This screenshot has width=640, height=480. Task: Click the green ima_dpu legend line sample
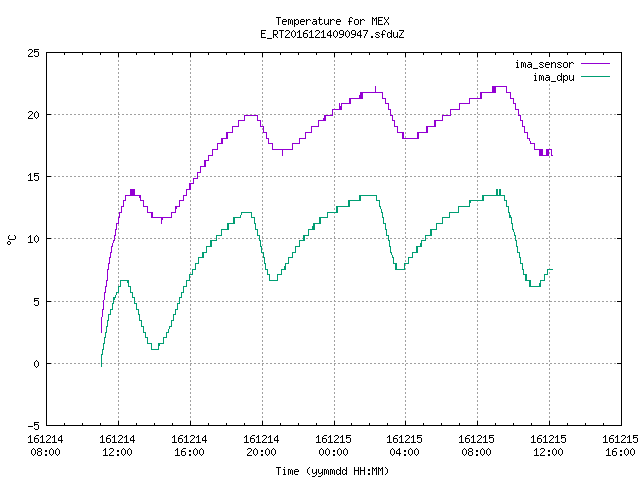(x=596, y=77)
